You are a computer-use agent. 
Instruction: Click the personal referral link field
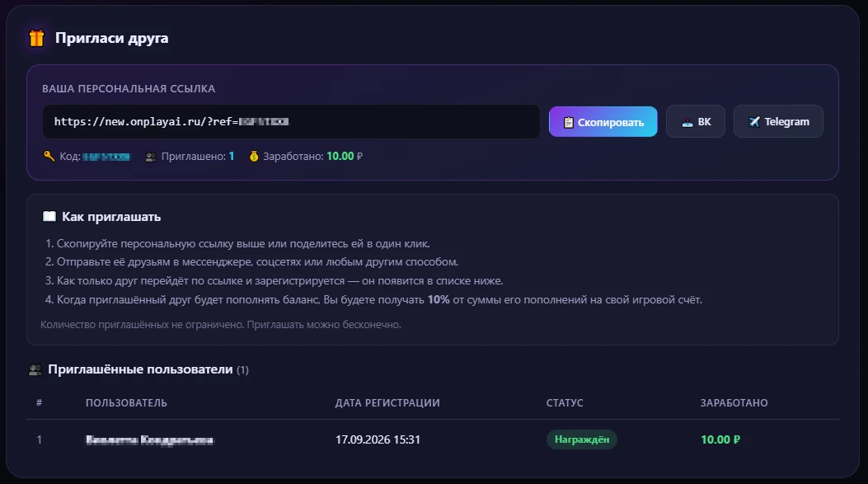(x=291, y=121)
